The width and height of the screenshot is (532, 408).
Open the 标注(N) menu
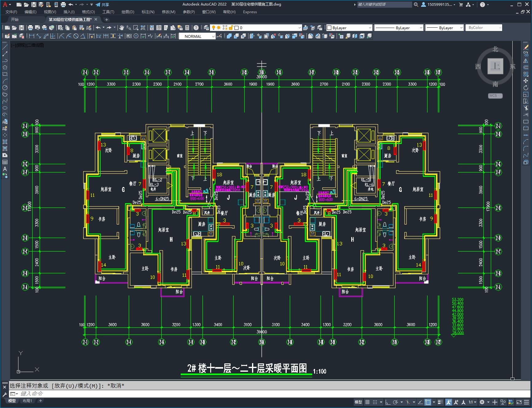click(148, 12)
